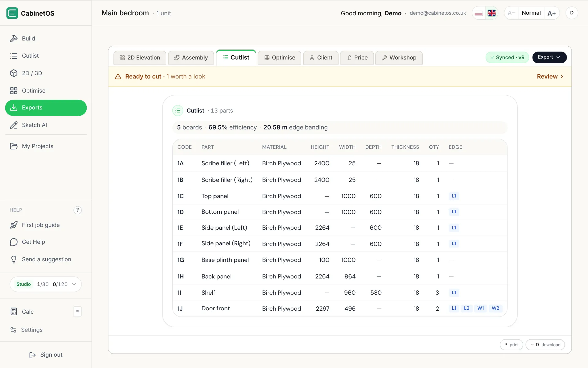This screenshot has width=588, height=368.
Task: Decrease text size with A−
Action: 511,13
